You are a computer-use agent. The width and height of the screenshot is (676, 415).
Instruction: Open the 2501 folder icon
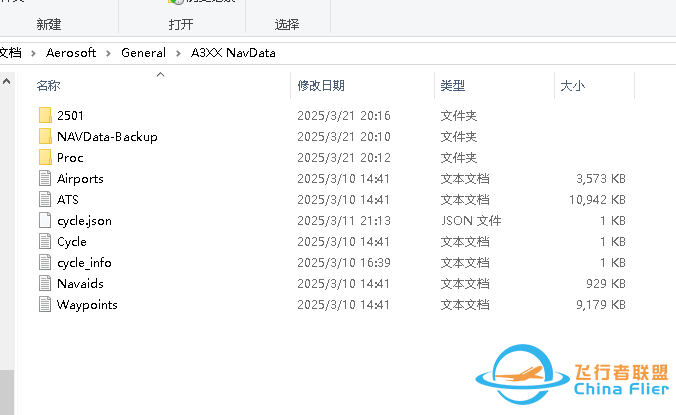tap(45, 115)
